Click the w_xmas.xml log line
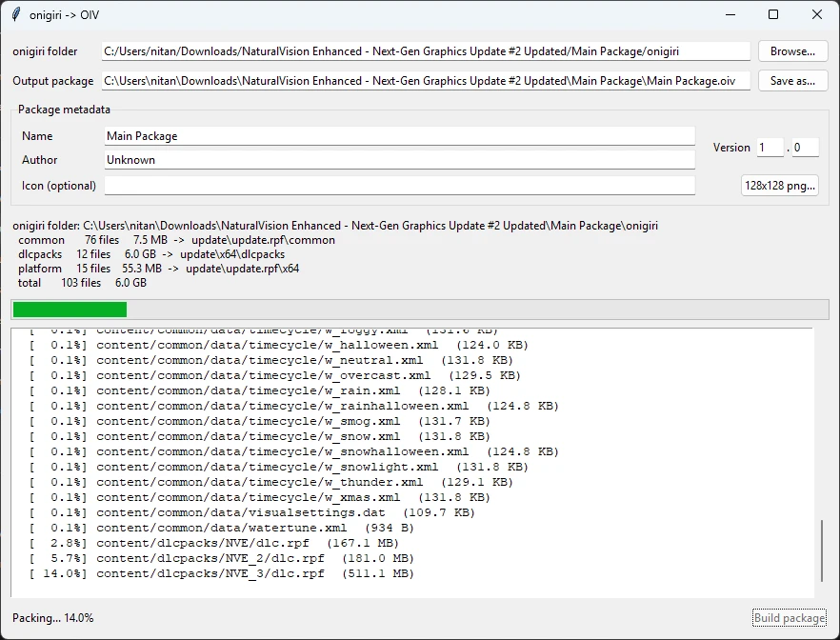840x640 pixels. click(x=260, y=497)
